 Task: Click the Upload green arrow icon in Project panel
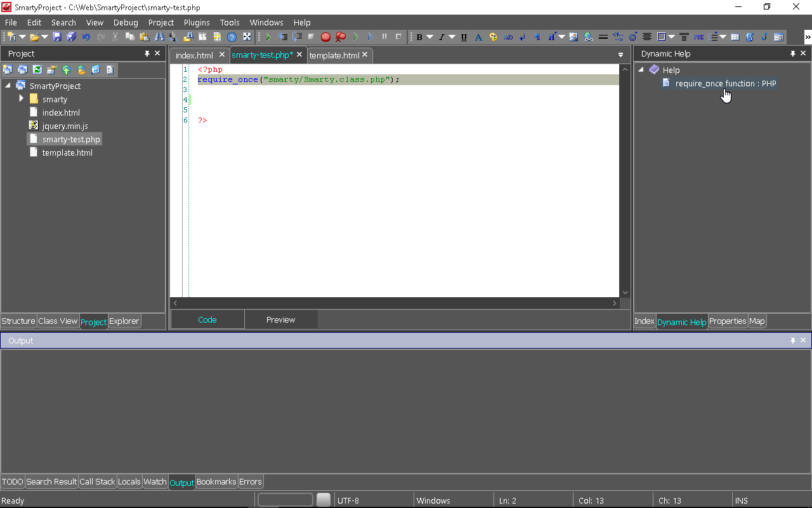67,70
